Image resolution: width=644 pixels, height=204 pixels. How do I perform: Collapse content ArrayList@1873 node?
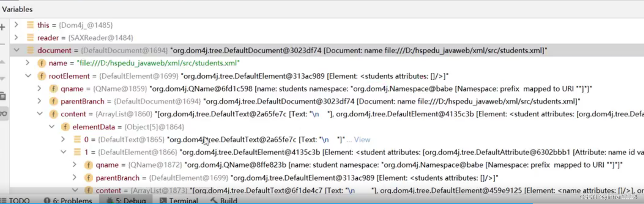tap(75, 190)
